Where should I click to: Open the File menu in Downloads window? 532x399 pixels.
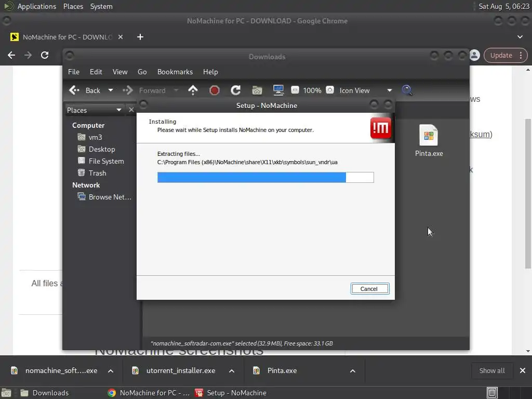coord(74,72)
